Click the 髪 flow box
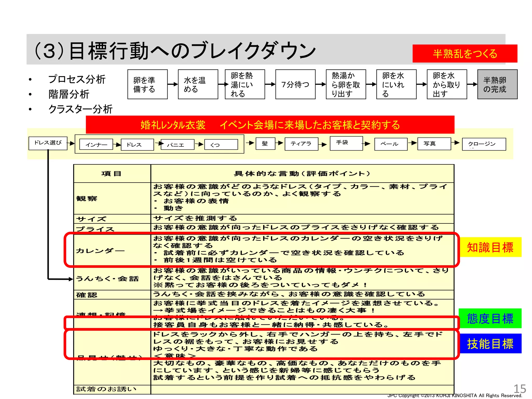 (265, 143)
